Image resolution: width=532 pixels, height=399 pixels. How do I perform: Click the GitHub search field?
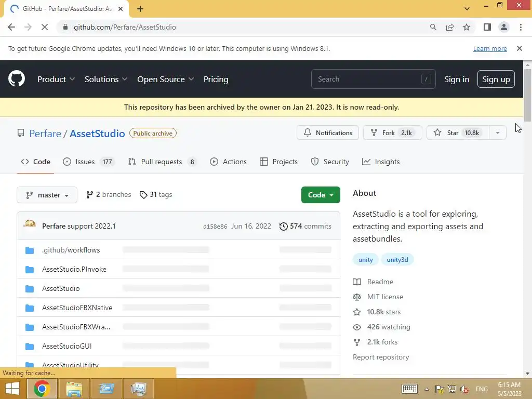coord(373,79)
